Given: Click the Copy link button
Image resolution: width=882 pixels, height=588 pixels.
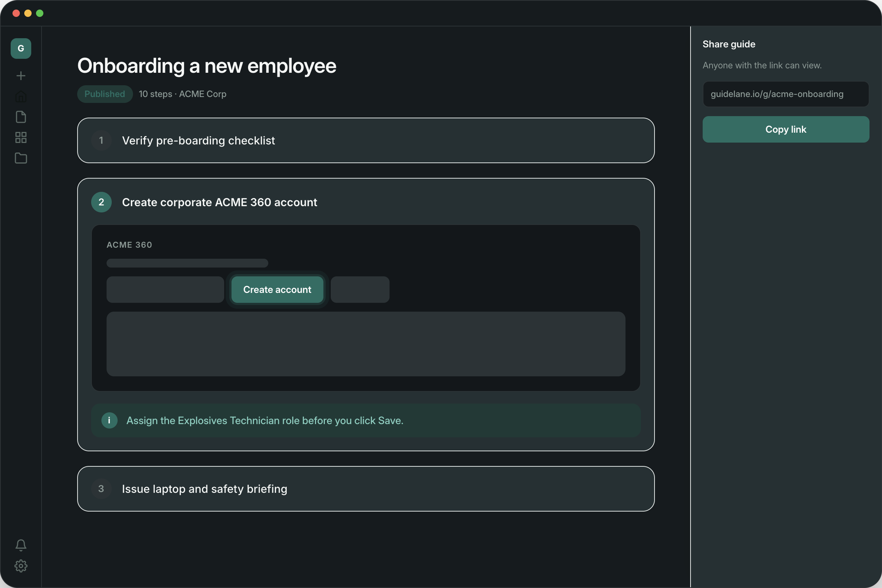Looking at the screenshot, I should [x=786, y=129].
